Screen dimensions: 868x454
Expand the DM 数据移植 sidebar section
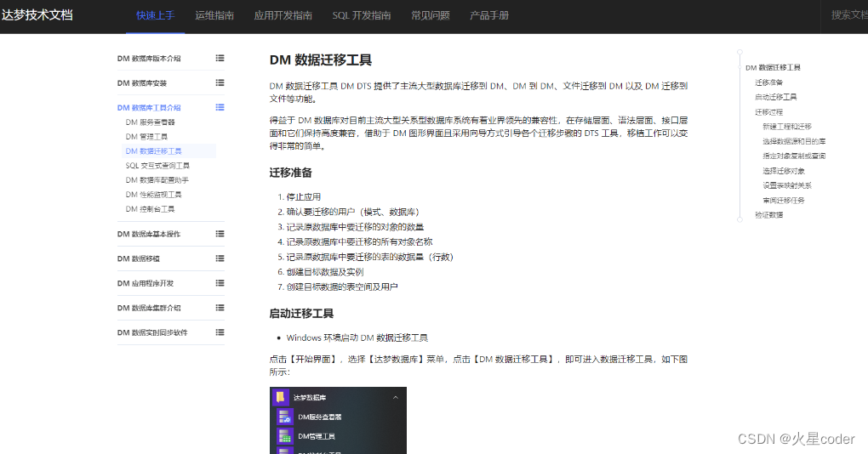pyautogui.click(x=139, y=258)
